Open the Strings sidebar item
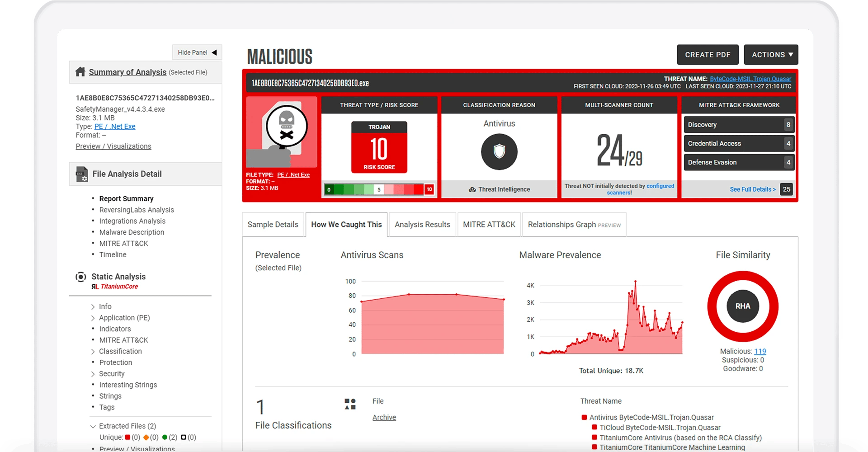 pyautogui.click(x=110, y=396)
